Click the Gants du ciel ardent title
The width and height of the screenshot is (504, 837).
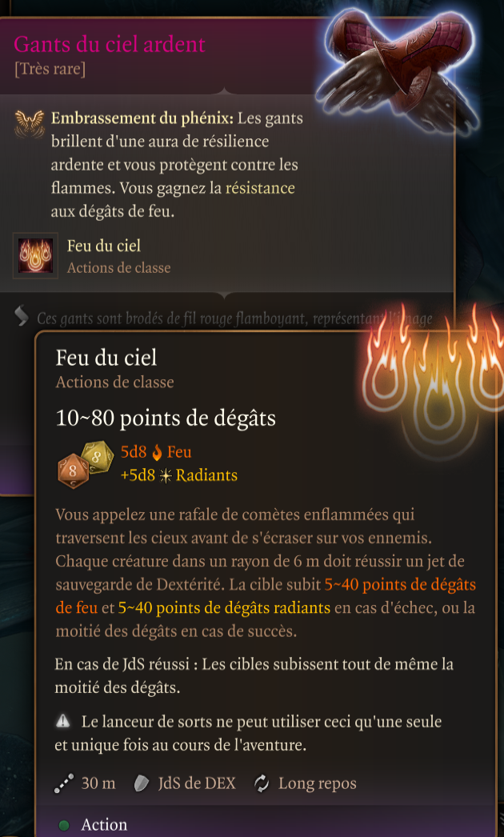110,44
